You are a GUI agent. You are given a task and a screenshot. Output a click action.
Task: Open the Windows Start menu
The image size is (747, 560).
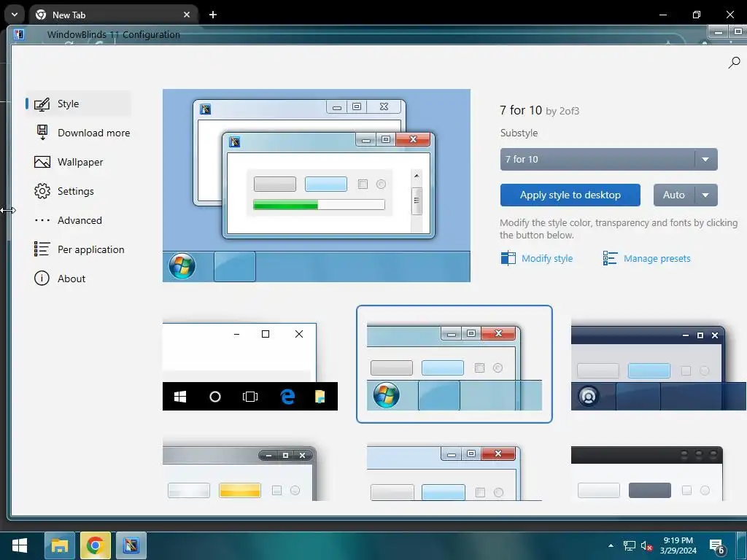click(20, 545)
